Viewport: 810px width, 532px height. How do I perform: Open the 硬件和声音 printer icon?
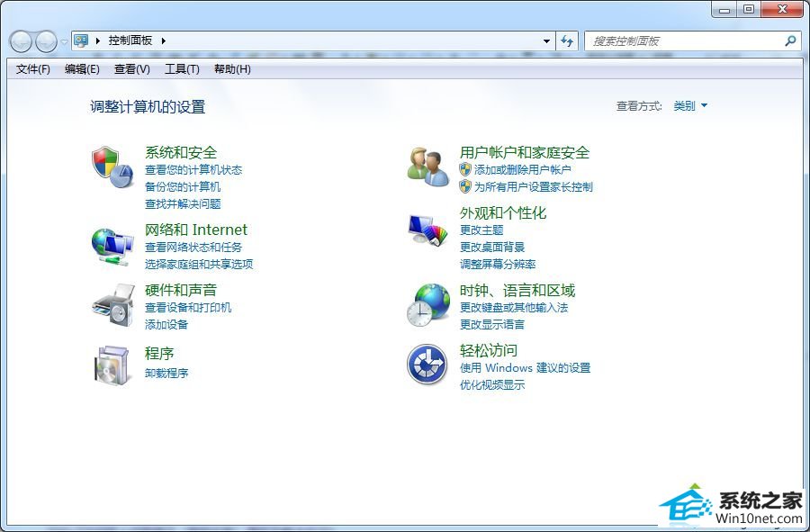(x=113, y=305)
